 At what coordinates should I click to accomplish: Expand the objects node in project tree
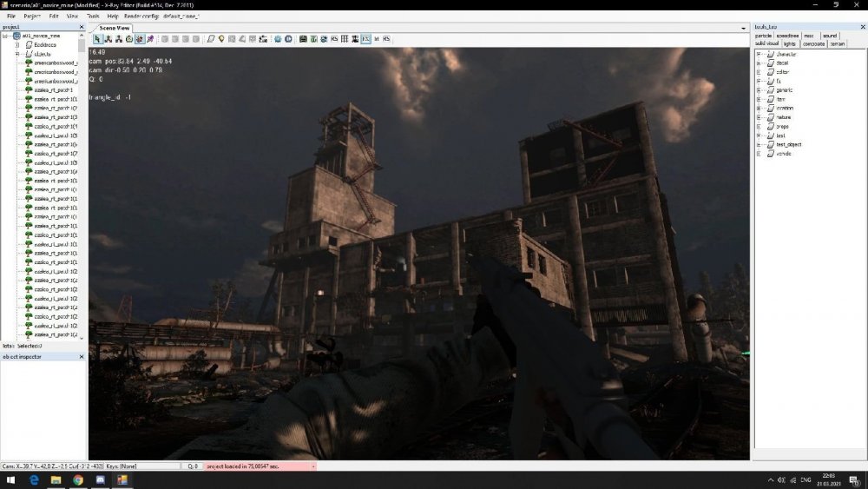pyautogui.click(x=17, y=54)
